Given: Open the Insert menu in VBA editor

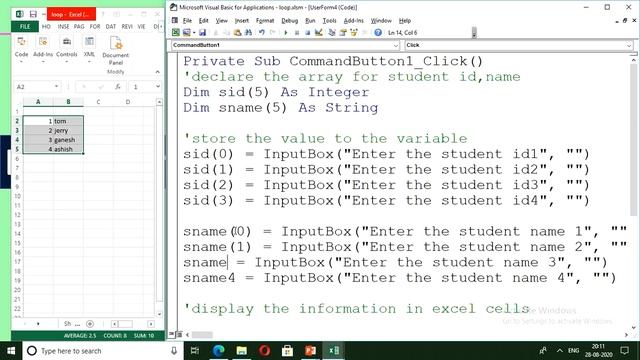Looking at the screenshot, I should click(x=242, y=20).
